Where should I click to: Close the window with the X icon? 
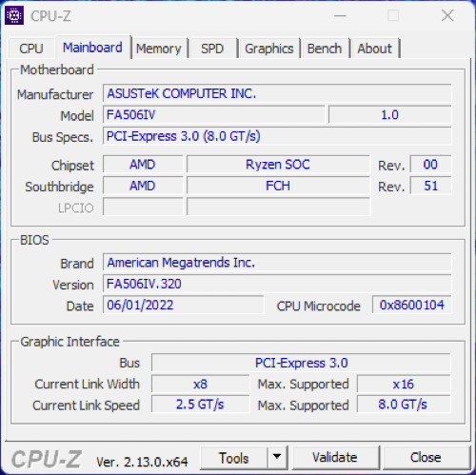(447, 15)
